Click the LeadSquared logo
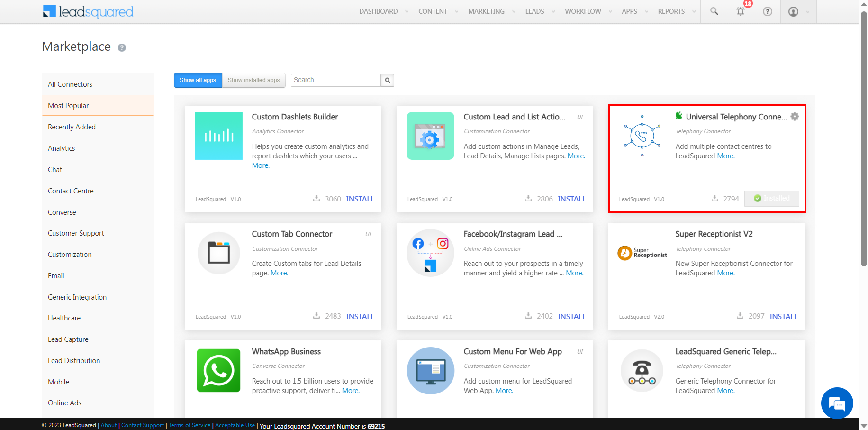 click(88, 11)
